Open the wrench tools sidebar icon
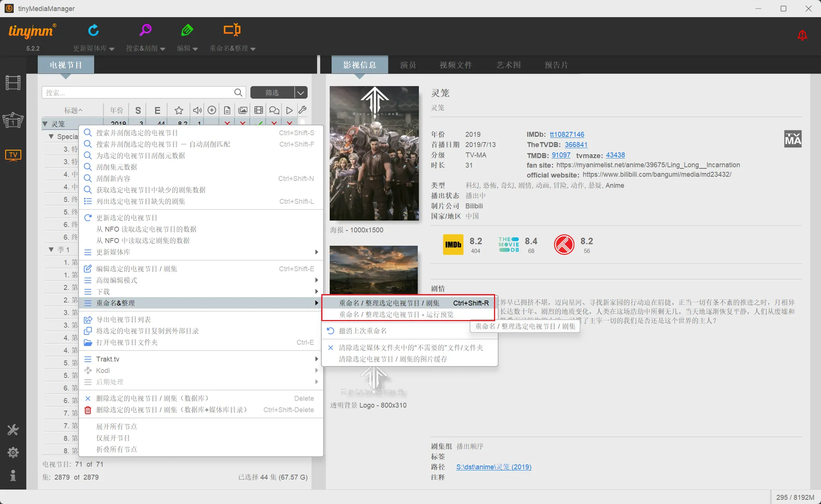The width and height of the screenshot is (821, 504). [13, 430]
